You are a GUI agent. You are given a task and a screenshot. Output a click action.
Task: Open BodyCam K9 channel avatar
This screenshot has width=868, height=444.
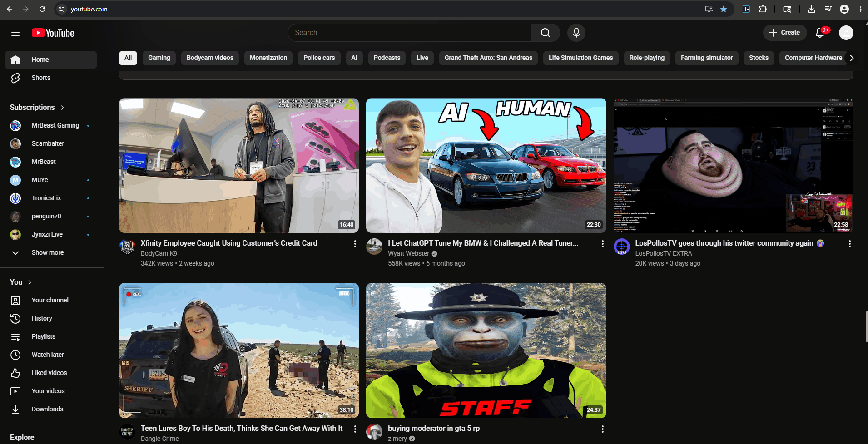(127, 247)
